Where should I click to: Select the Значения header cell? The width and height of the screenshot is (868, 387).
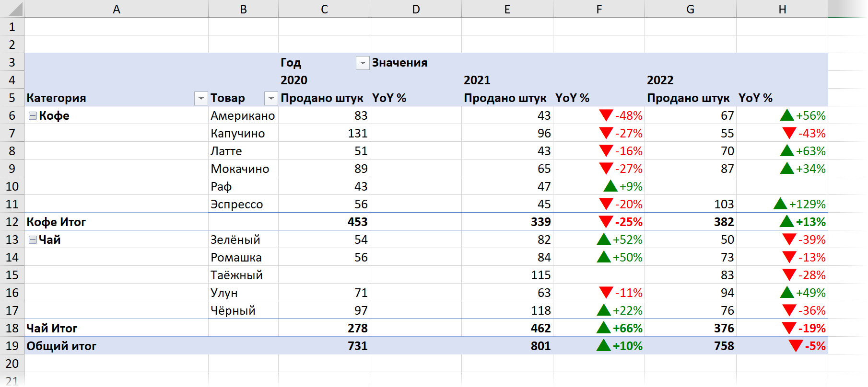click(415, 63)
